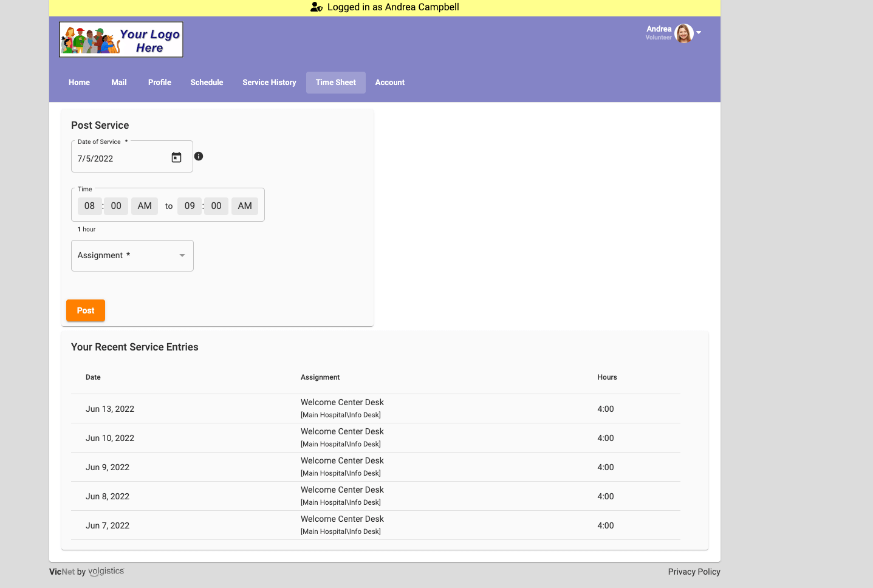Click the Volgistics footer link

(x=106, y=571)
